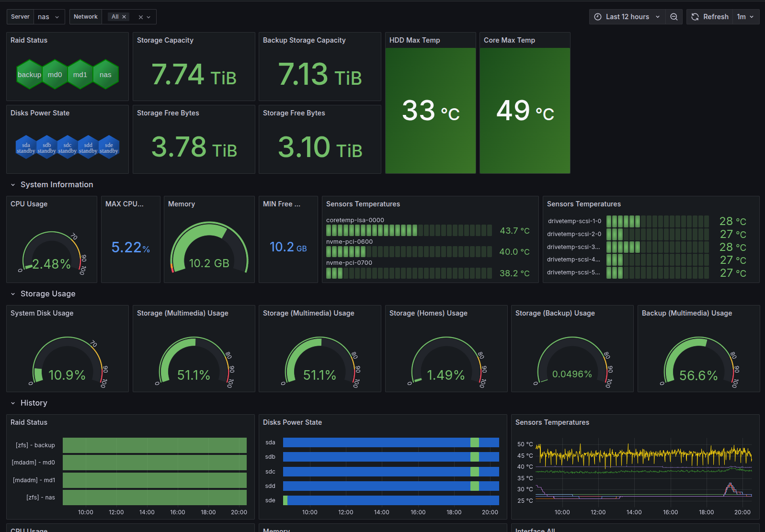Viewport: 765px width, 532px height.
Task: Refresh the dashboard
Action: (709, 17)
